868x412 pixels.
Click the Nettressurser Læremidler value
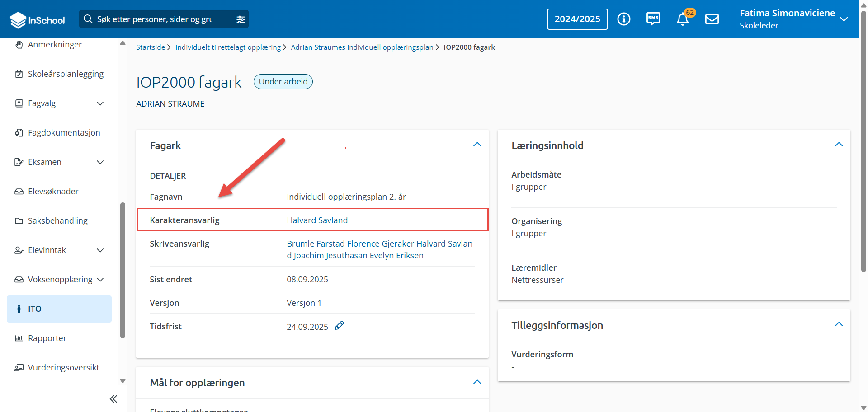pos(538,280)
